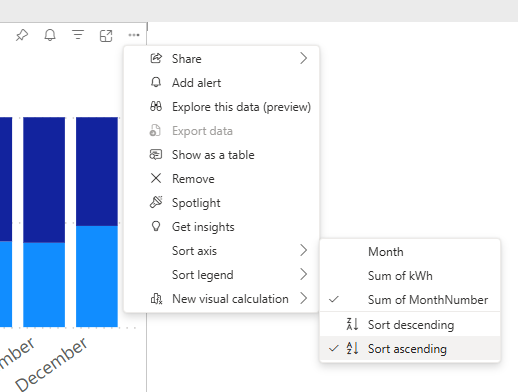Expand the Sort legend submenu arrow

[x=303, y=274]
